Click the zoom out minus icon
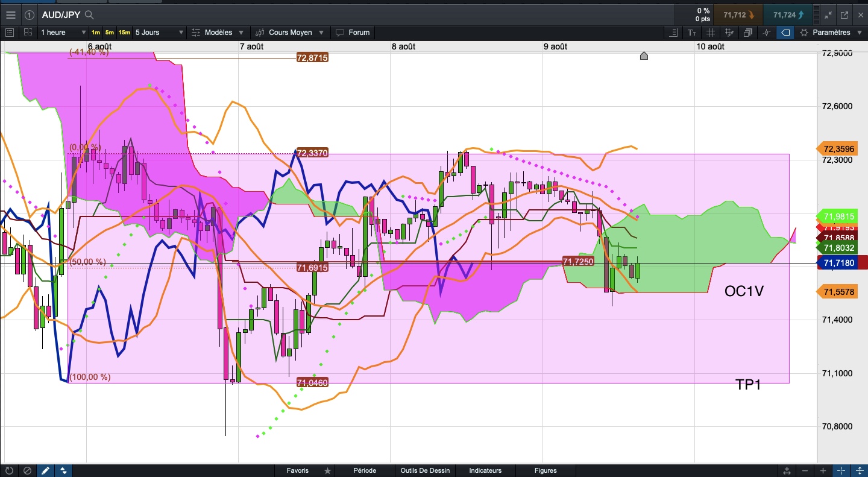 tap(805, 470)
